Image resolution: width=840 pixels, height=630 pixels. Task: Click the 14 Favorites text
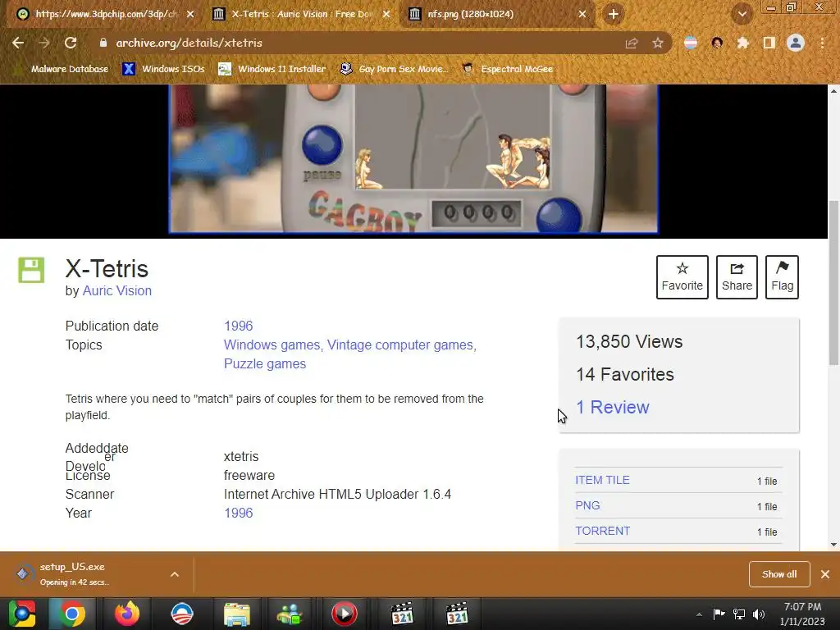click(x=624, y=374)
